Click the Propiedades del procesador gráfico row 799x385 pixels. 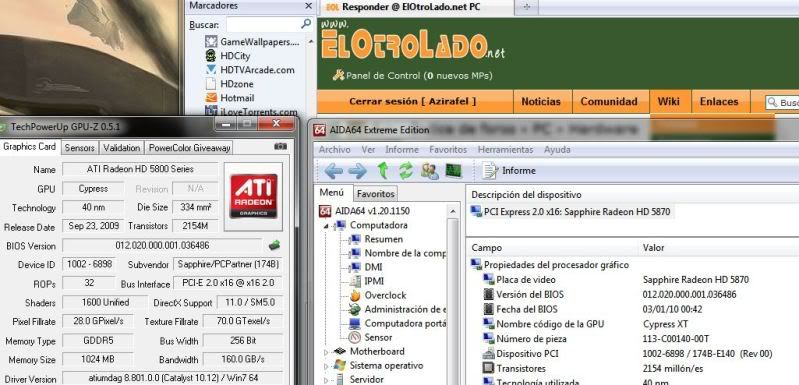pyautogui.click(x=550, y=265)
